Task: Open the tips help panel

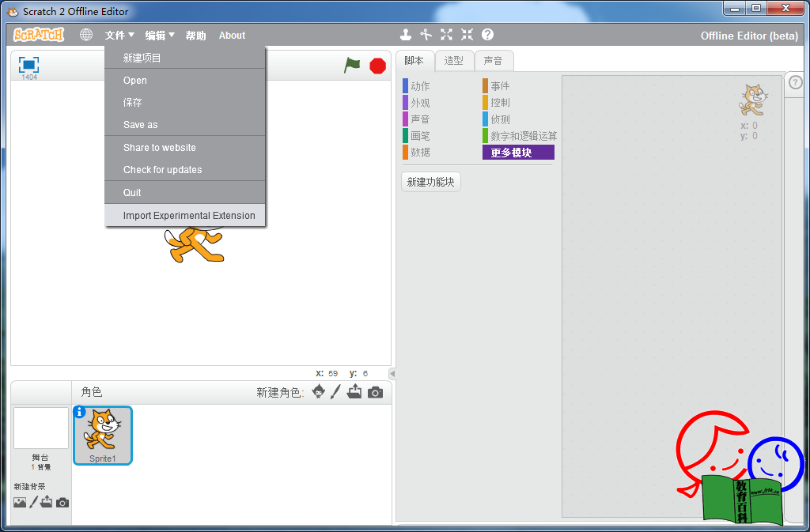Action: point(796,82)
